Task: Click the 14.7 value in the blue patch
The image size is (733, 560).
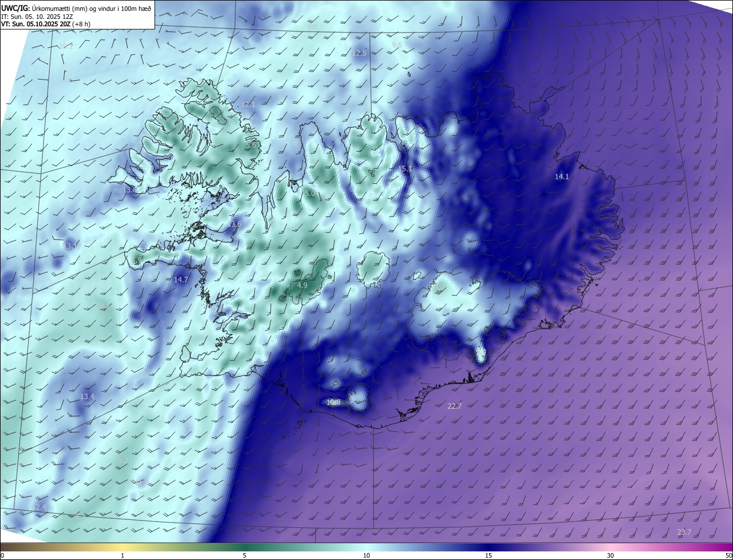Action: [x=181, y=279]
